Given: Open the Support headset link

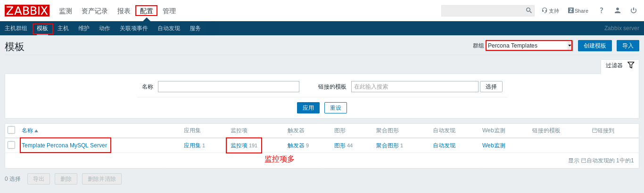Looking at the screenshot, I should point(550,11).
